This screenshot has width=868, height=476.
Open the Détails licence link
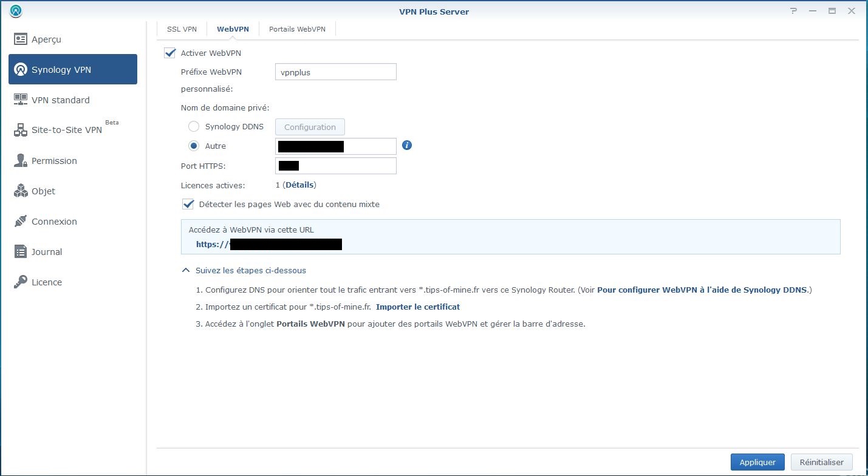click(x=299, y=185)
